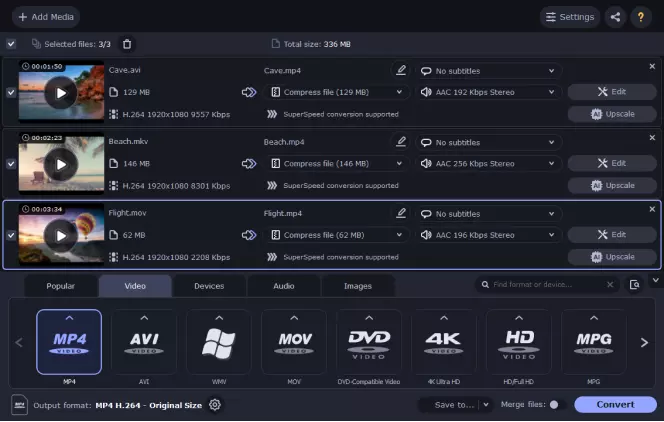
Task: Open help via question mark icon
Action: pos(641,17)
